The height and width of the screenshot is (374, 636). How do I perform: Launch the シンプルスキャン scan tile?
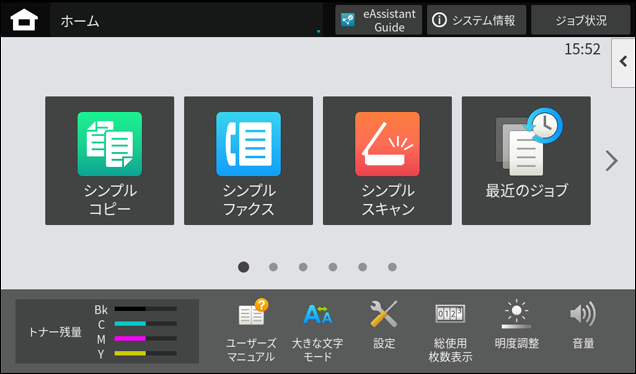(387, 161)
